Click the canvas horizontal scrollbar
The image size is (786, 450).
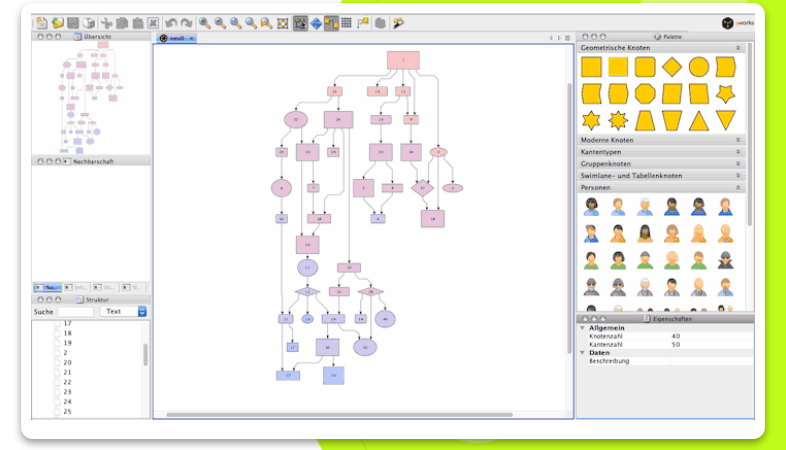(339, 415)
